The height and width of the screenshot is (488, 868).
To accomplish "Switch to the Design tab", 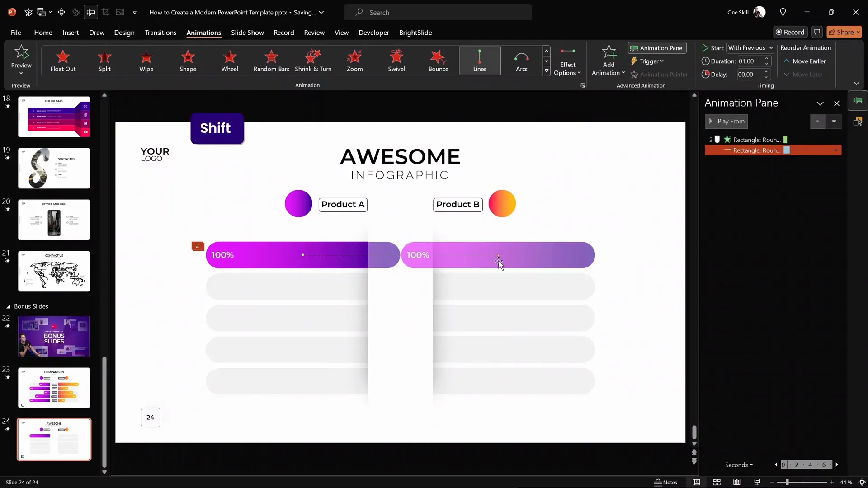I will 124,33.
